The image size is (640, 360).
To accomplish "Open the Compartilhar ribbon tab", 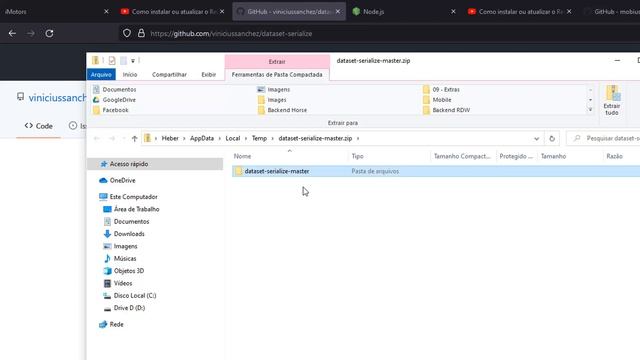I will (169, 74).
